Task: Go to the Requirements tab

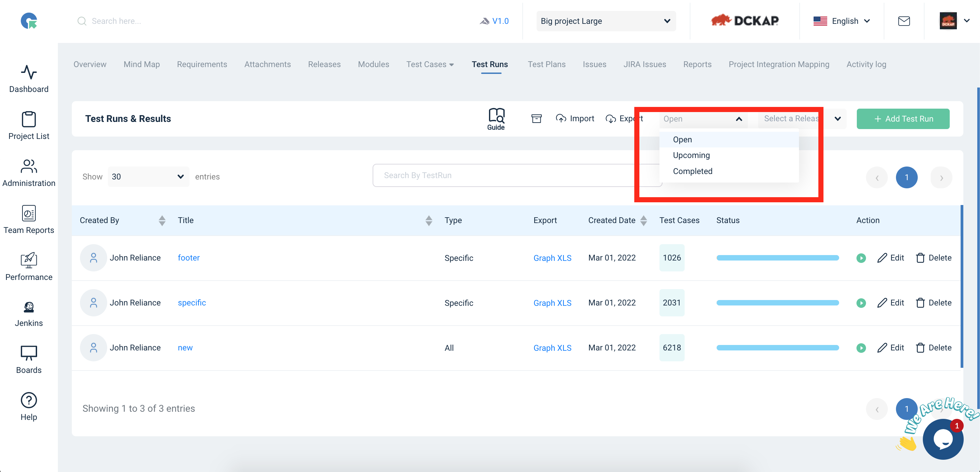Action: click(x=202, y=64)
